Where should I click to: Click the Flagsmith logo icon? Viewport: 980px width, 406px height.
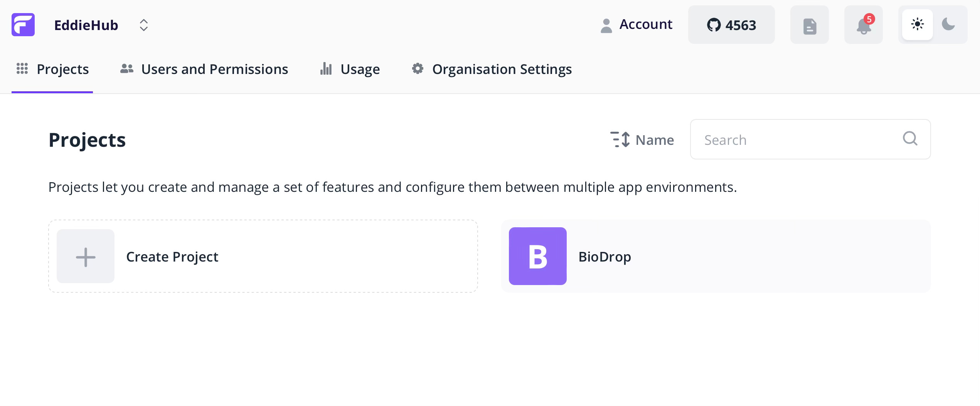[x=23, y=25]
